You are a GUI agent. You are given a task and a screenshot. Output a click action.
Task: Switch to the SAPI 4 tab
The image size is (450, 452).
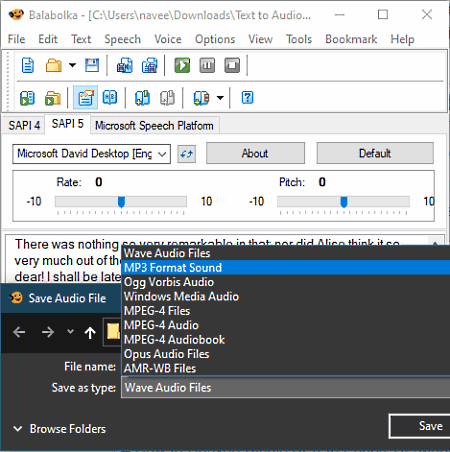pos(24,126)
